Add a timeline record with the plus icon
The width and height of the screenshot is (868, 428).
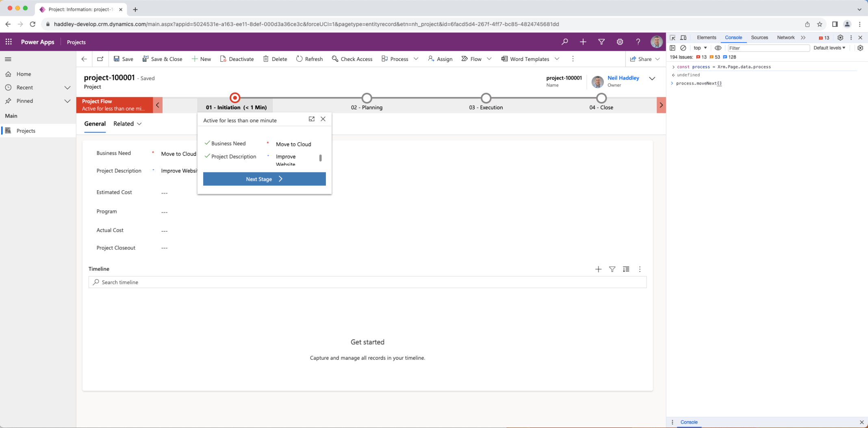click(598, 269)
